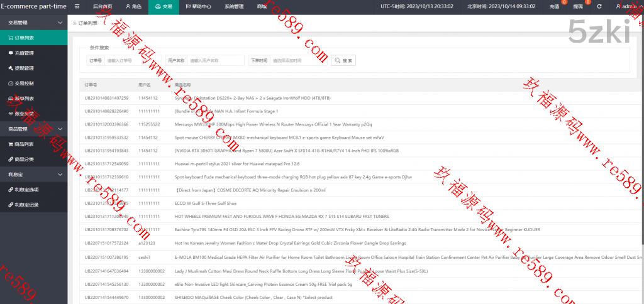Open the admin user dropdown

[625, 6]
